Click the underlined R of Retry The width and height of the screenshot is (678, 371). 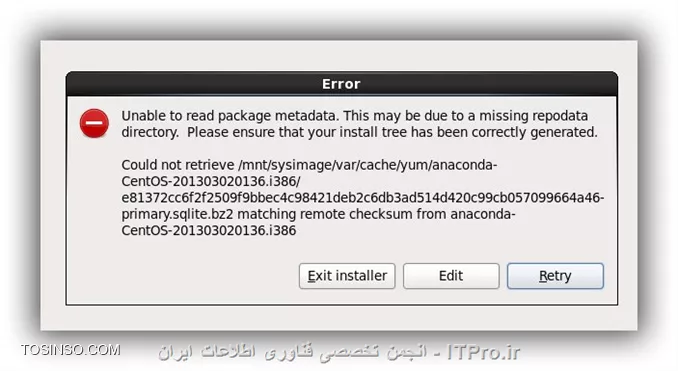pos(543,276)
